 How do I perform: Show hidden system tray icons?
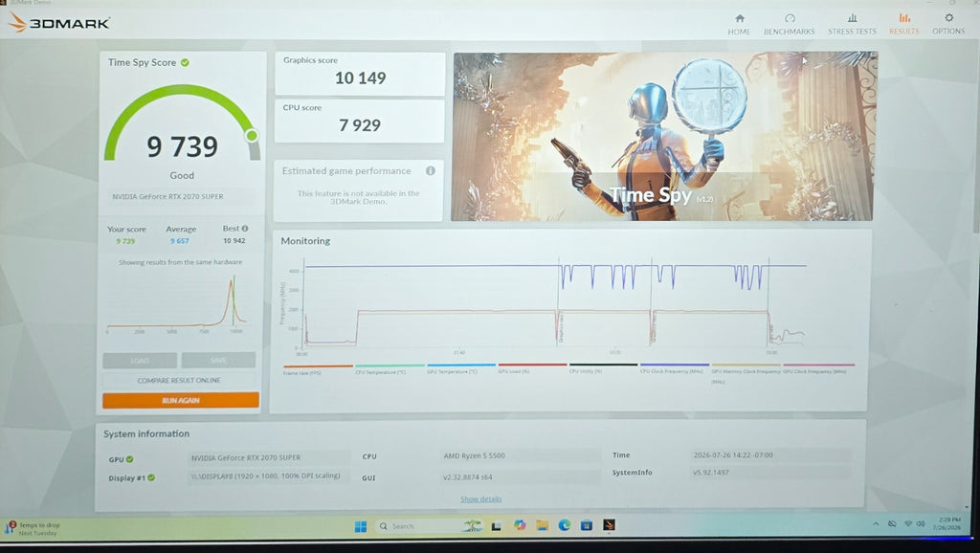(876, 523)
